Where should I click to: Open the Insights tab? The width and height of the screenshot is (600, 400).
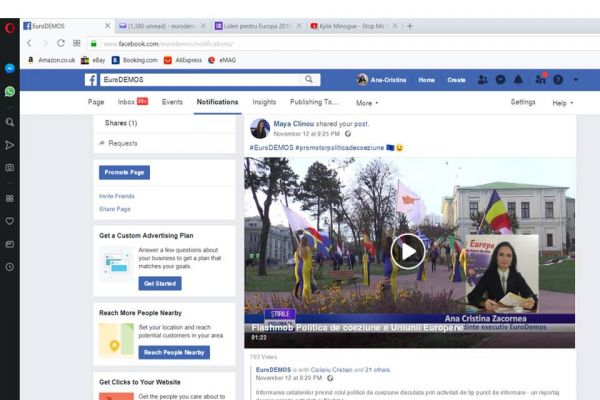click(264, 102)
